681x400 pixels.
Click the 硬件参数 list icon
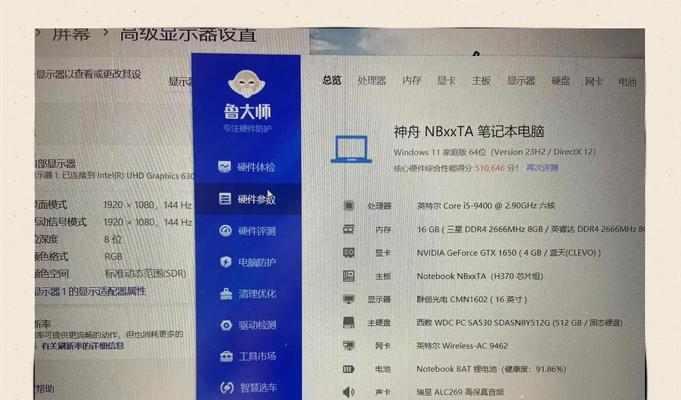[225, 198]
